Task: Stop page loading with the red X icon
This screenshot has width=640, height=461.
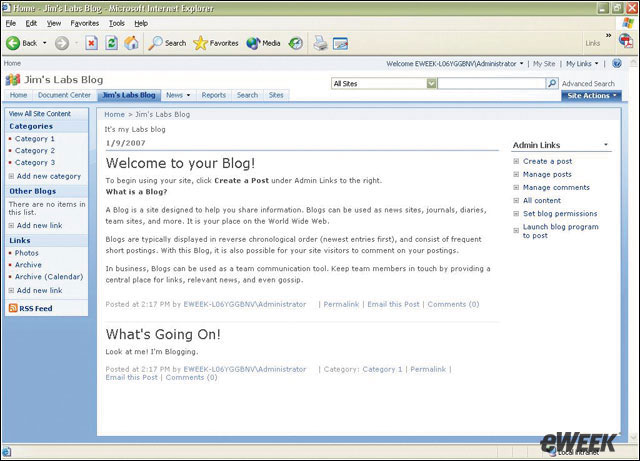Action: point(91,43)
